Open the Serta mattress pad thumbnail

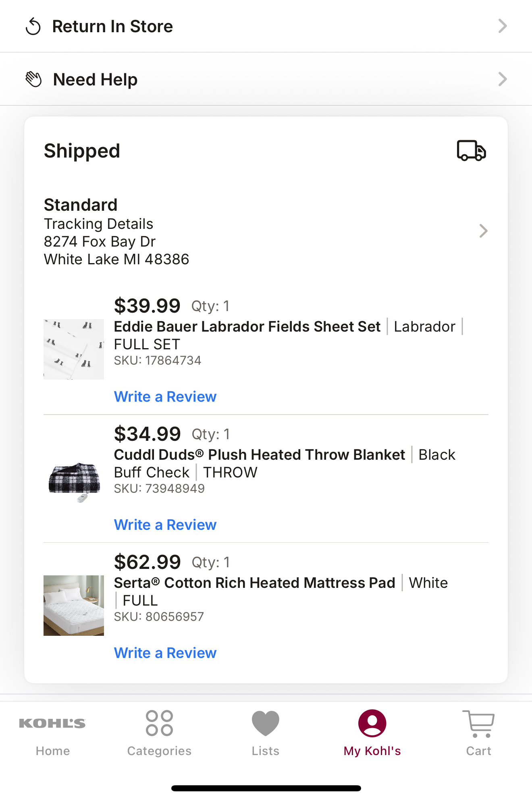[74, 606]
